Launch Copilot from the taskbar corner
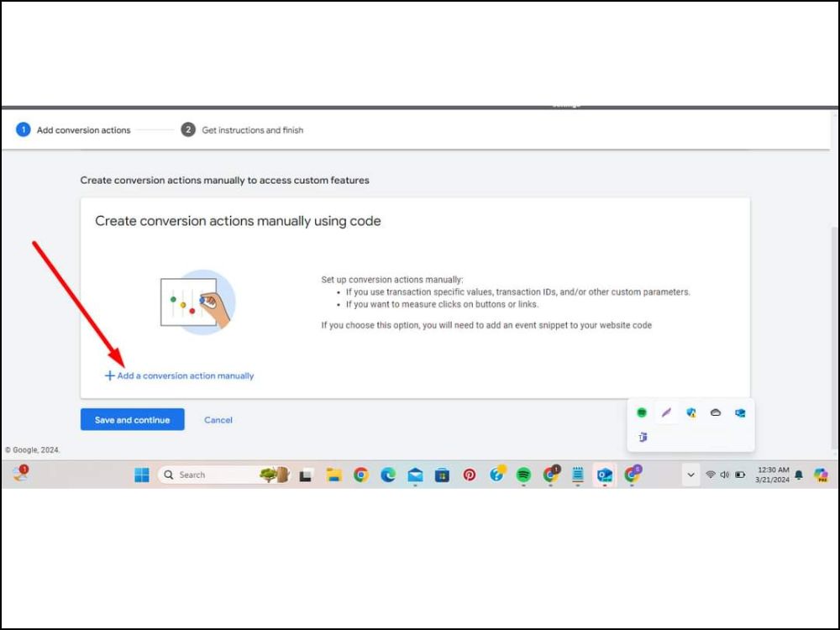Screen dimensions: 840x630 click(821, 475)
